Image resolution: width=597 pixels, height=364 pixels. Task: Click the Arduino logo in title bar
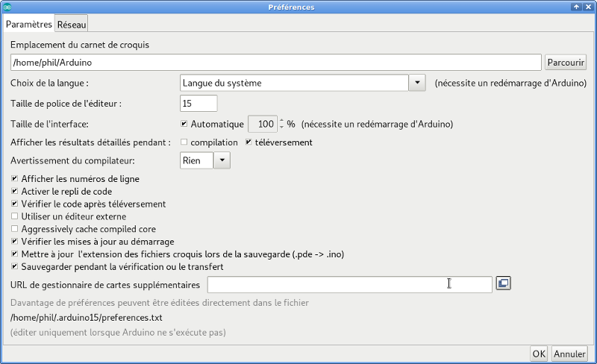click(7, 7)
